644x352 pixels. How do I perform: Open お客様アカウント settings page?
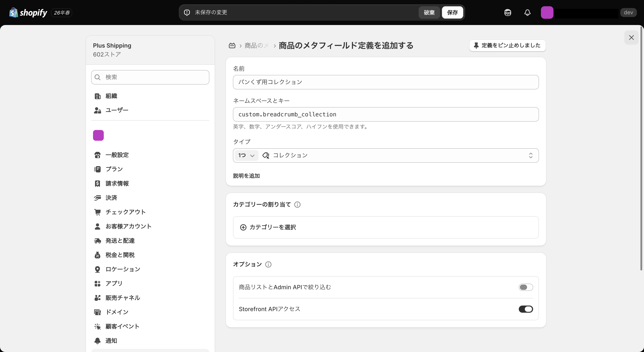click(x=150, y=226)
